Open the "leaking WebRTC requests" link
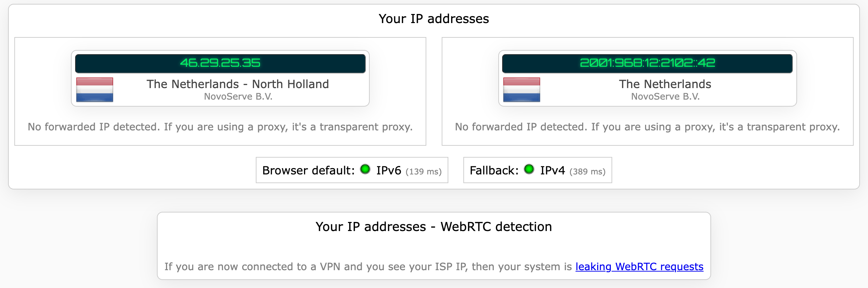Image resolution: width=868 pixels, height=288 pixels. 639,267
